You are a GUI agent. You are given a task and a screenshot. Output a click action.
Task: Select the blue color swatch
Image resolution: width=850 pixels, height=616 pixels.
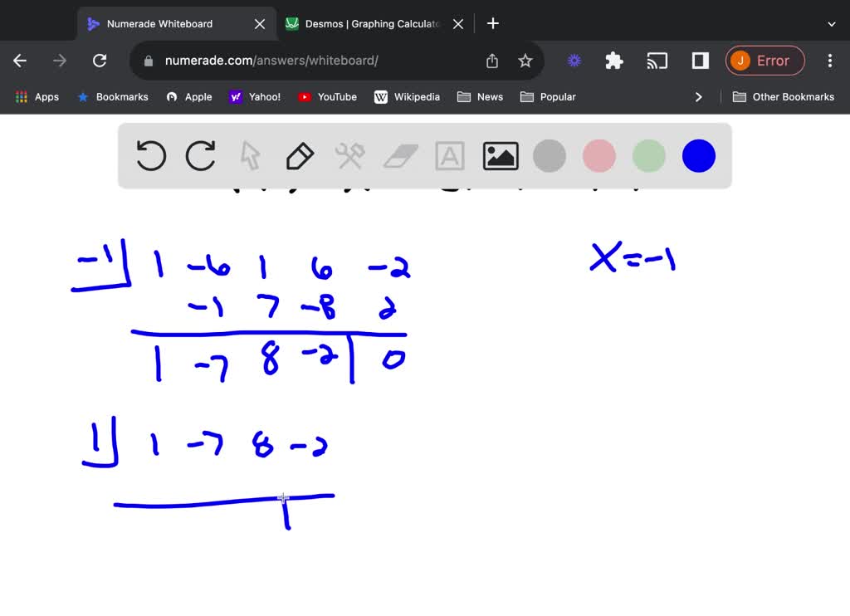click(x=698, y=155)
